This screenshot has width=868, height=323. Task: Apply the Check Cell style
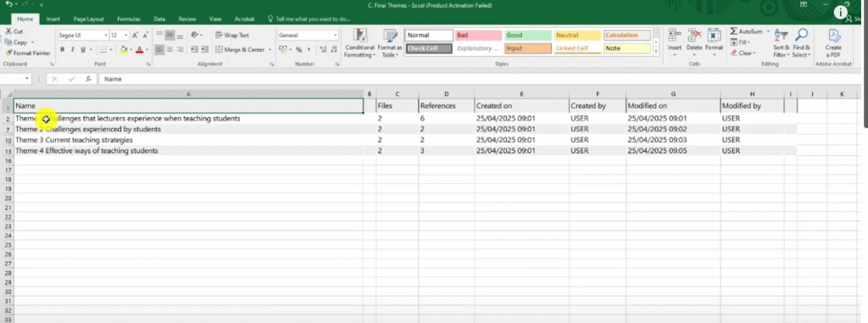tap(429, 49)
